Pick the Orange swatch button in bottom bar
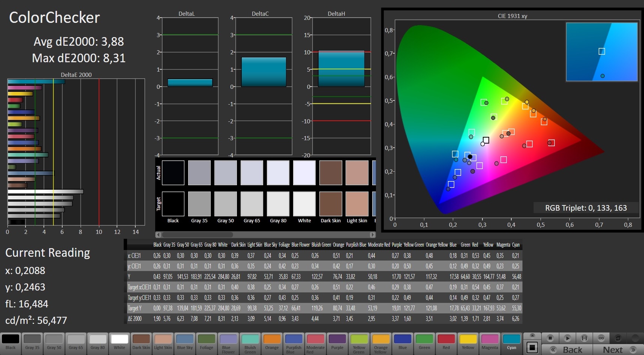This screenshot has height=355, width=644. tap(272, 343)
